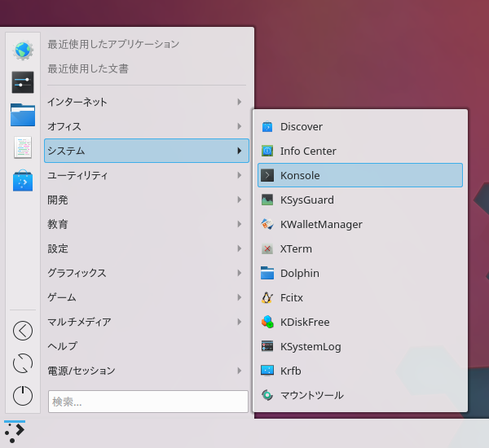The height and width of the screenshot is (448, 489).
Task: Click into the 検索 search field
Action: click(x=148, y=402)
